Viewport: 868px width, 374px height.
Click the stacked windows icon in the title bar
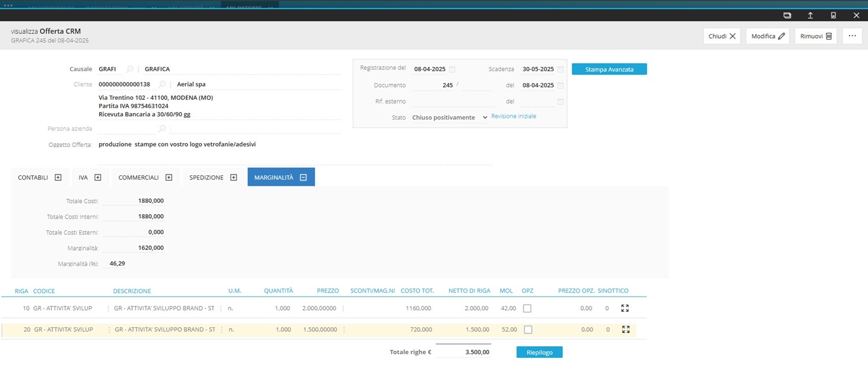pos(787,15)
